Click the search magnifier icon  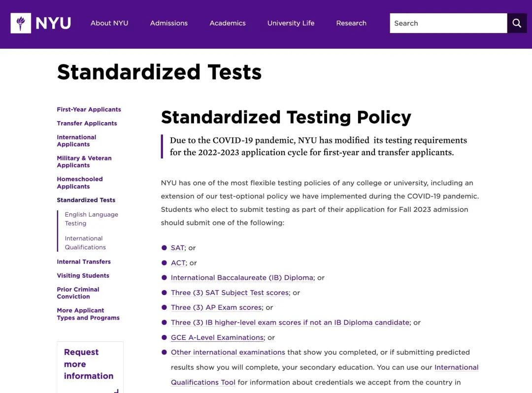(x=517, y=23)
